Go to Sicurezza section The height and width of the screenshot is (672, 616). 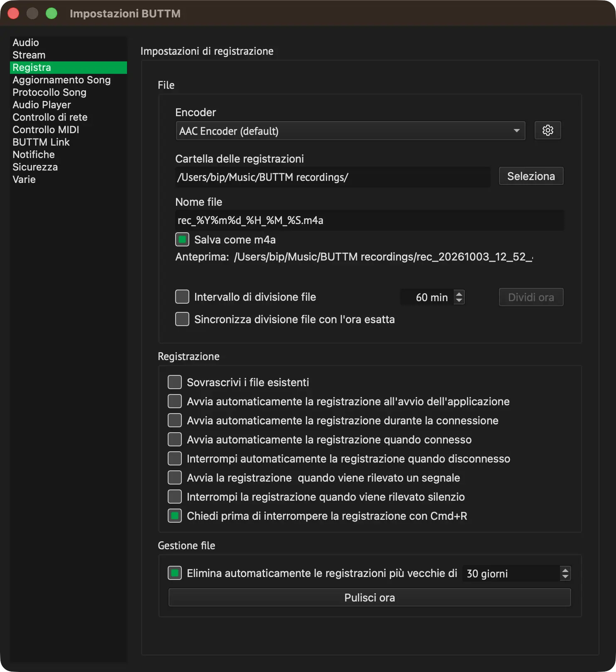[x=68, y=167]
